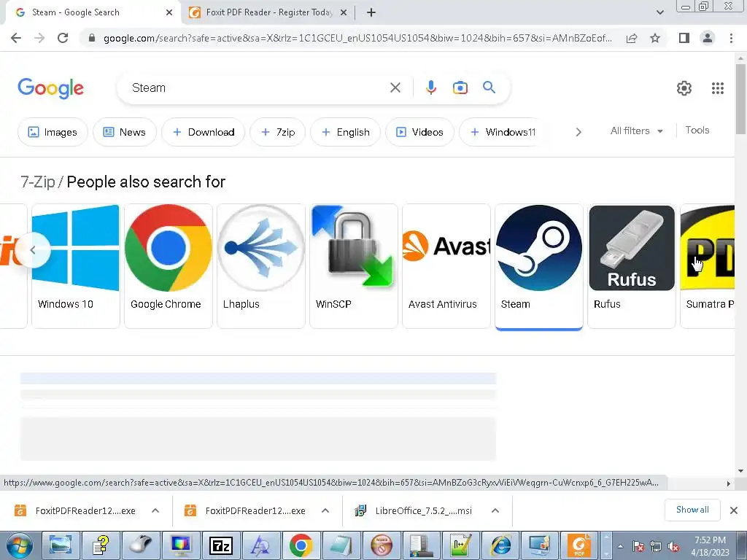Image resolution: width=747 pixels, height=560 pixels.
Task: Expand options for first FoxitPDFReader download
Action: pos(155,510)
